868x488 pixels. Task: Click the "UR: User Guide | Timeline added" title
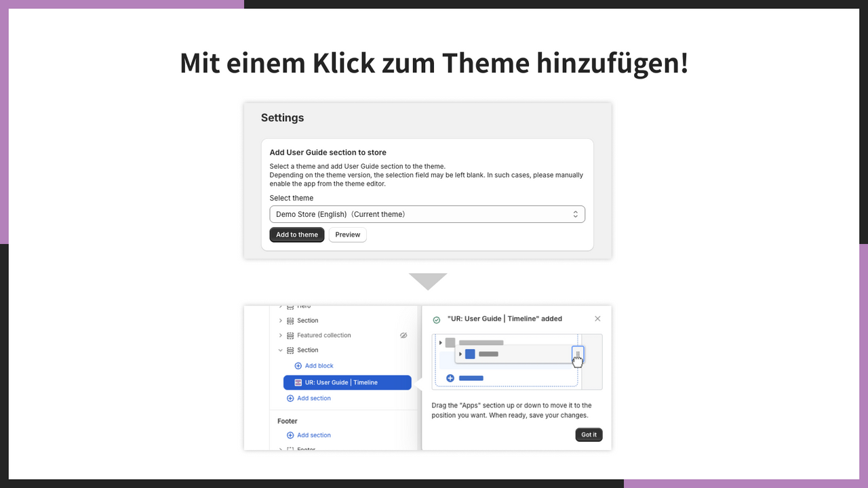click(505, 319)
